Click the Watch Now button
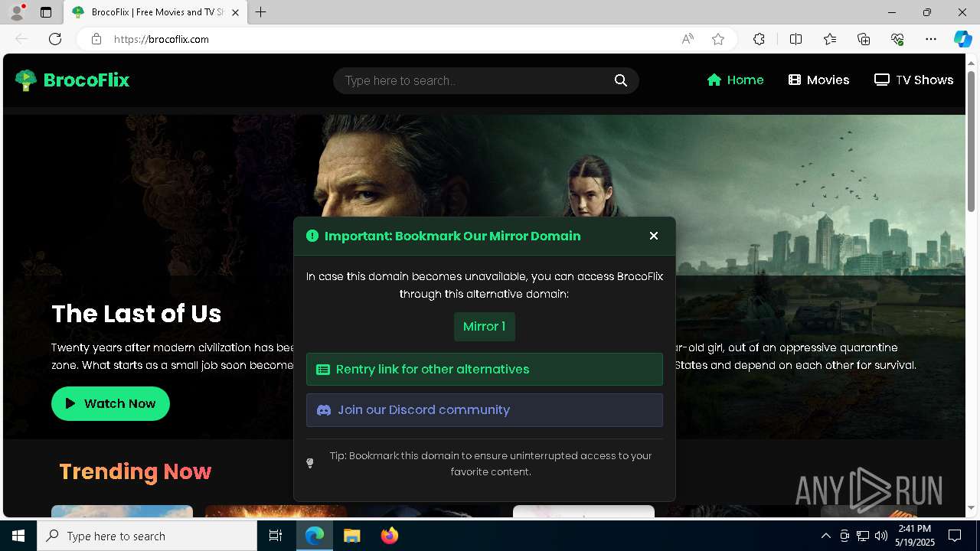 click(110, 403)
